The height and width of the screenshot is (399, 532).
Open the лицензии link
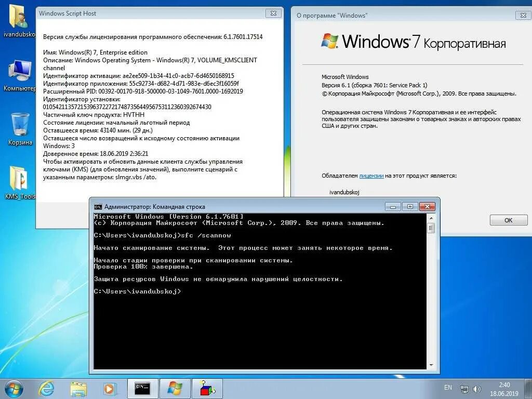[x=371, y=176]
